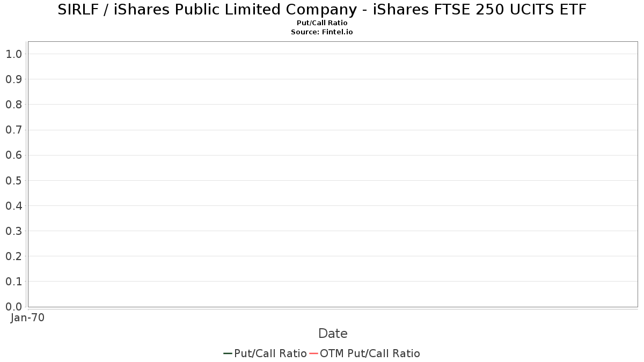Toggle the OTM Put/Call Ratio legend entry
644x362 pixels.
370,353
